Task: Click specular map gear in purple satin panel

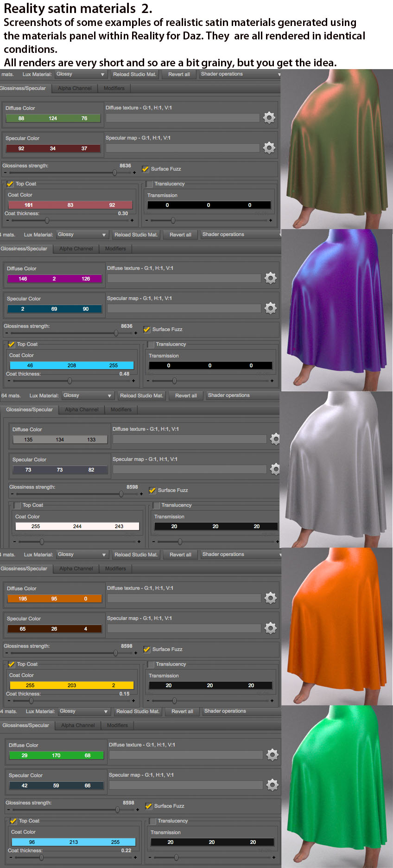Action: point(271,308)
